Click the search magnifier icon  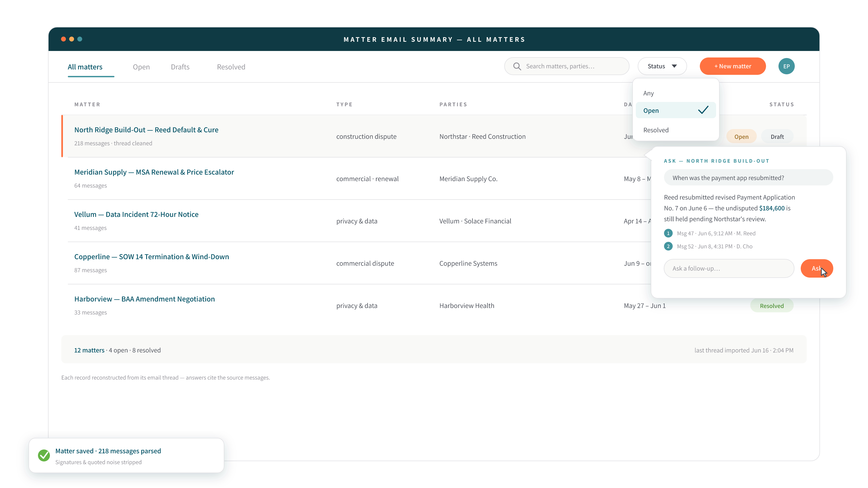pyautogui.click(x=517, y=66)
